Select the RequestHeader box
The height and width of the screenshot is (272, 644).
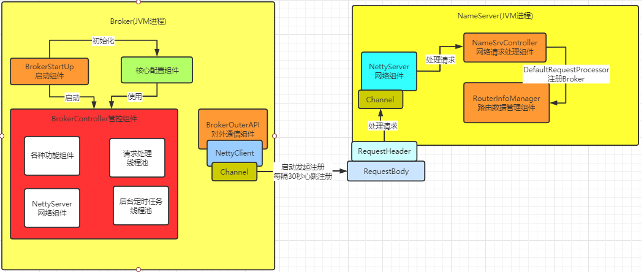(384, 151)
